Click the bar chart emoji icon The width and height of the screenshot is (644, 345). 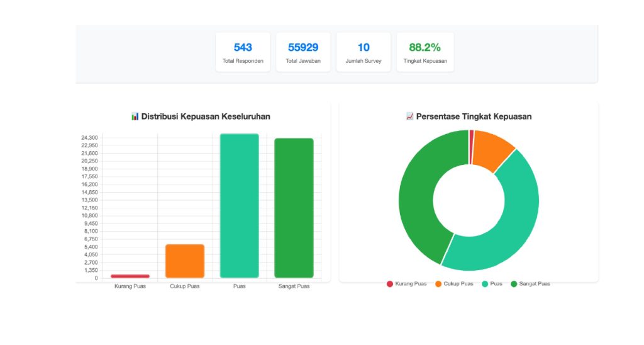coord(135,116)
